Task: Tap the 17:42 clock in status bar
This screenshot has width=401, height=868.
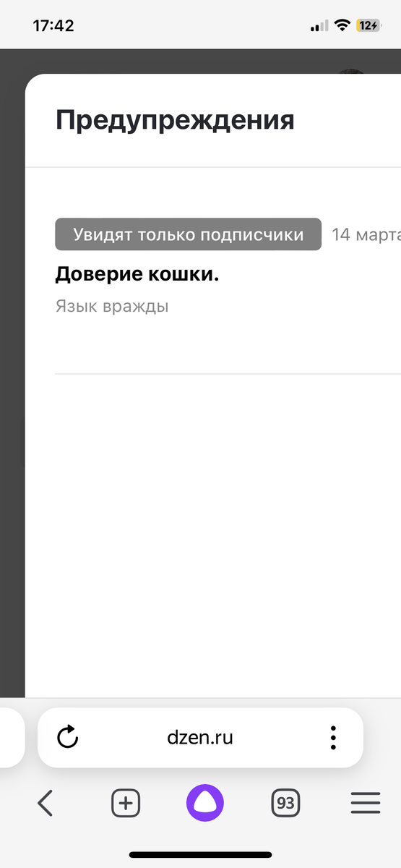Action: click(x=53, y=25)
